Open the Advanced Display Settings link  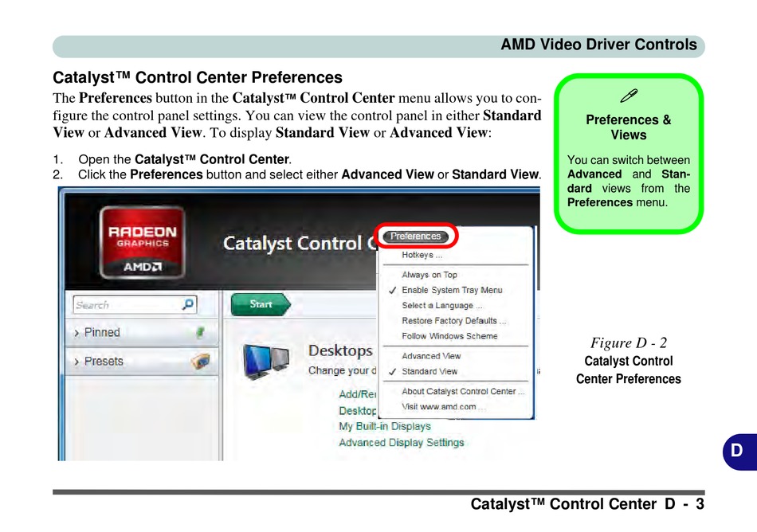point(401,442)
